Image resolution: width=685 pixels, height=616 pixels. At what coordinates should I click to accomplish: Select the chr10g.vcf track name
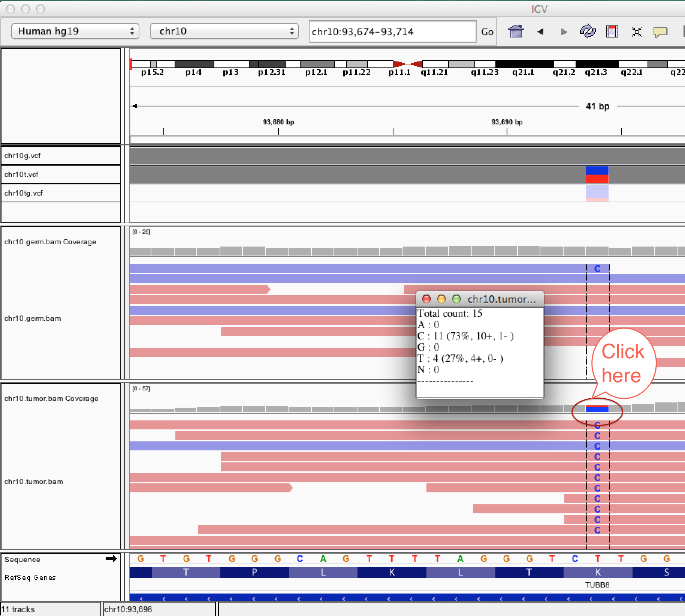(x=22, y=155)
